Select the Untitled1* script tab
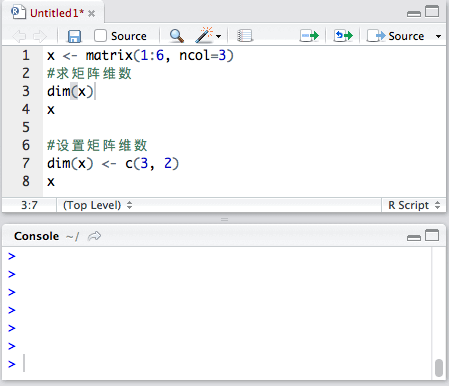Viewport: 449px width, 386px height. tap(53, 13)
